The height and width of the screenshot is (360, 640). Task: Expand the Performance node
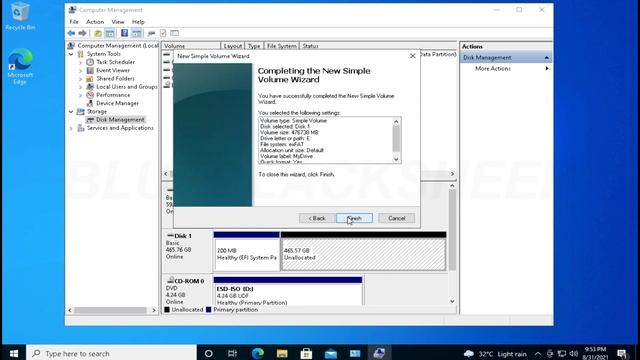(80, 95)
